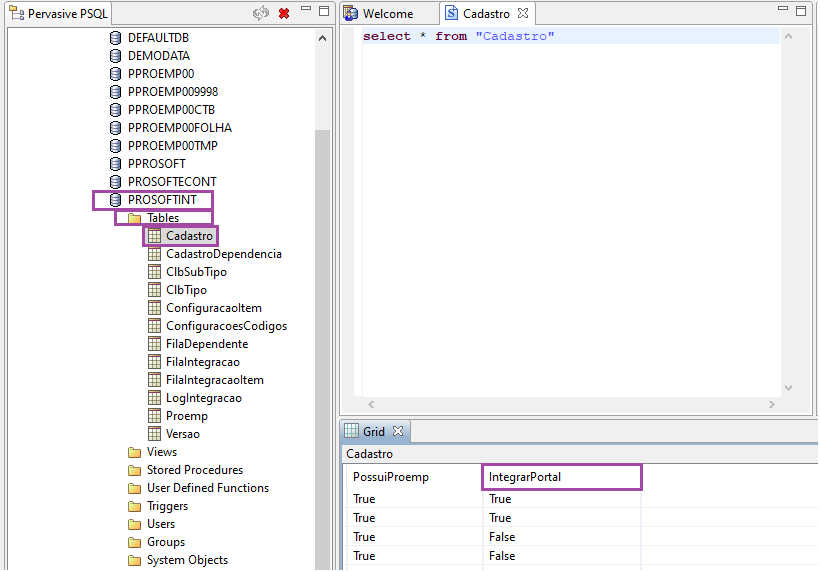The image size is (820, 572).
Task: Select the FilaIntegracao table
Action: click(x=202, y=362)
